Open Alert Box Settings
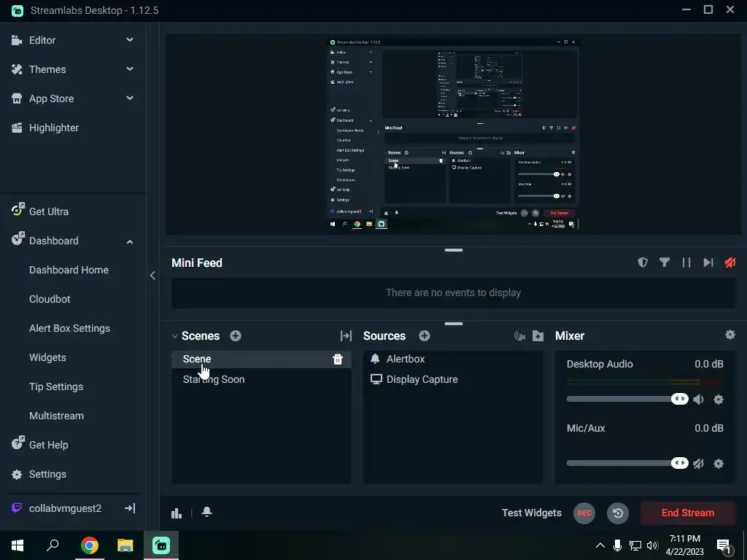 coord(69,328)
